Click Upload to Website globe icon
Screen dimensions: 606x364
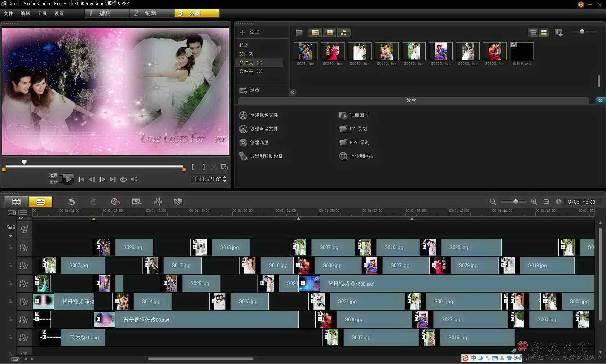pyautogui.click(x=343, y=156)
